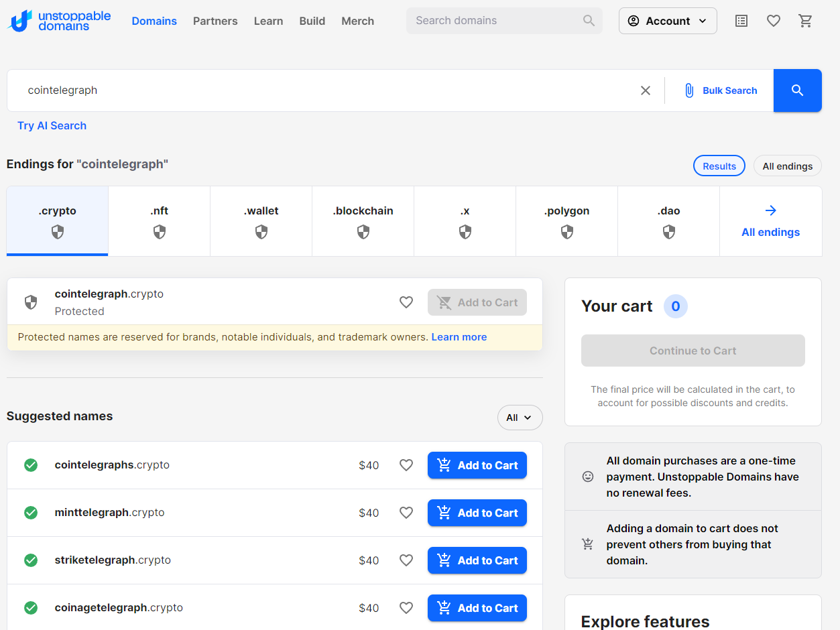The height and width of the screenshot is (630, 840).
Task: Open the shopping cart icon in header
Action: [x=806, y=21]
